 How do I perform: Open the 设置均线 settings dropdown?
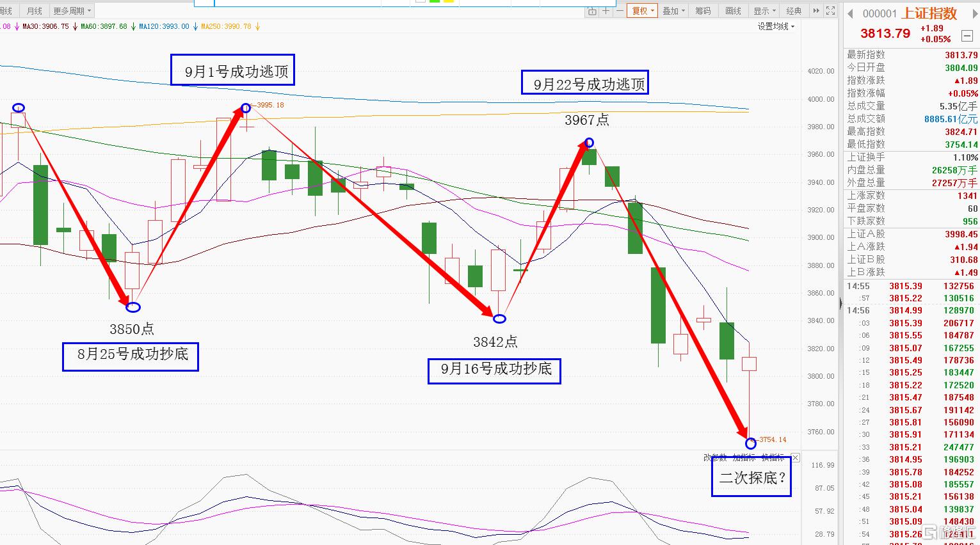776,26
